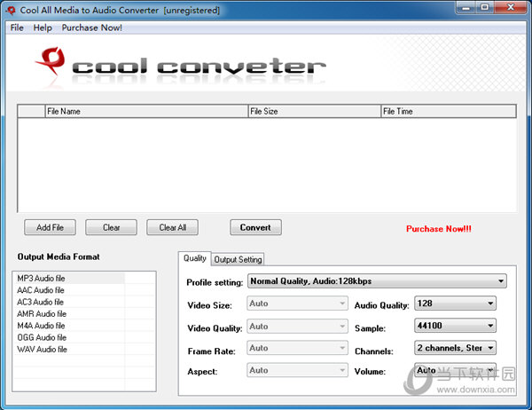The width and height of the screenshot is (532, 410).
Task: Click the app icon in title bar
Action: click(x=11, y=10)
